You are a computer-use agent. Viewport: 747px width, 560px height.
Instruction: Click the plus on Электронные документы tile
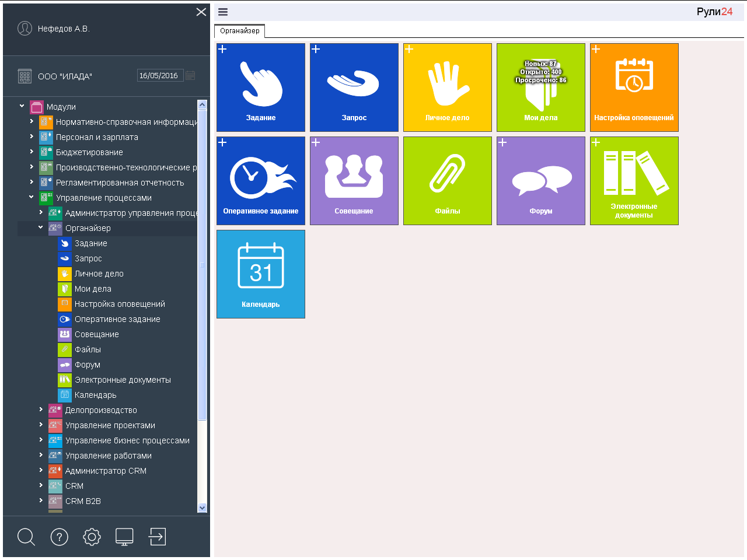point(596,142)
